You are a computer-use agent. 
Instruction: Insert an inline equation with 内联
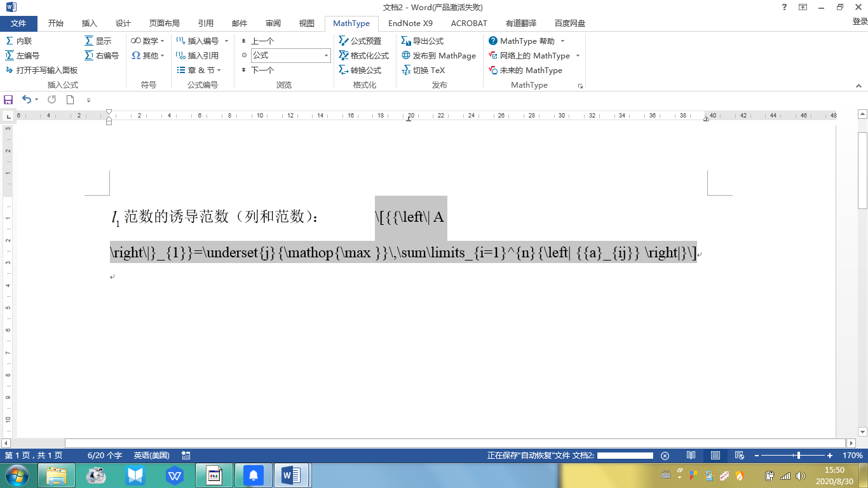[x=18, y=41]
